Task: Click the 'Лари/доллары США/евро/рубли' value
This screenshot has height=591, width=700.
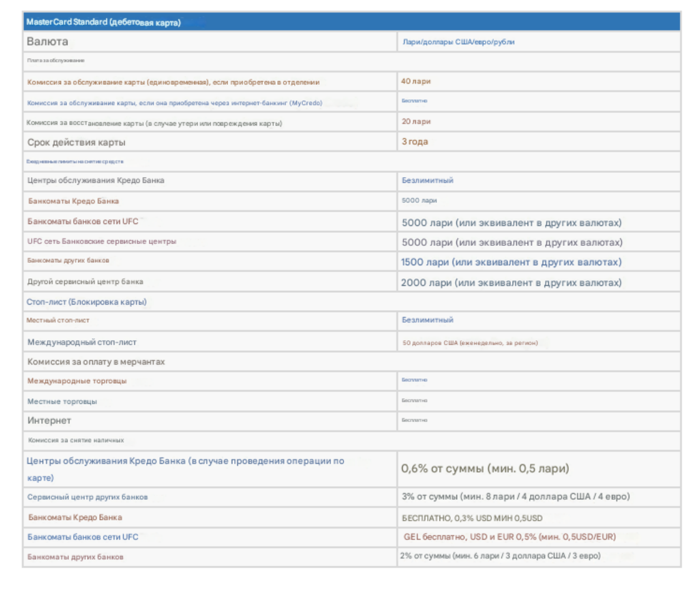Action: [458, 42]
